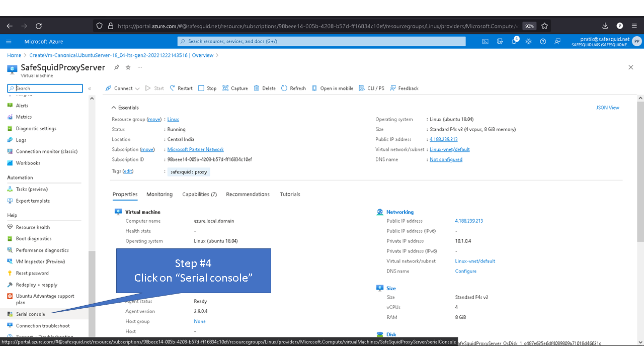This screenshot has height=362, width=644.
Task: Open Azure Cloud Shell icon in header
Action: (485, 42)
